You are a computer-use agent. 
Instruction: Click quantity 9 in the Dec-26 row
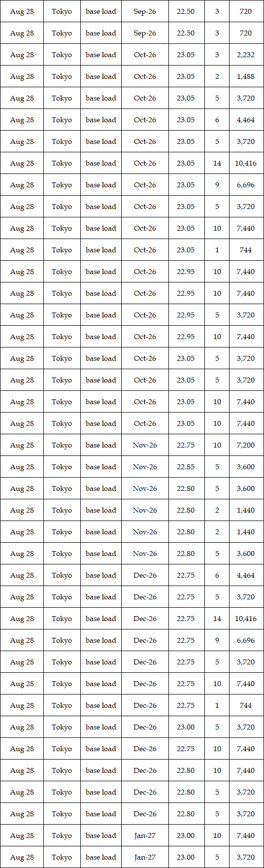click(217, 640)
